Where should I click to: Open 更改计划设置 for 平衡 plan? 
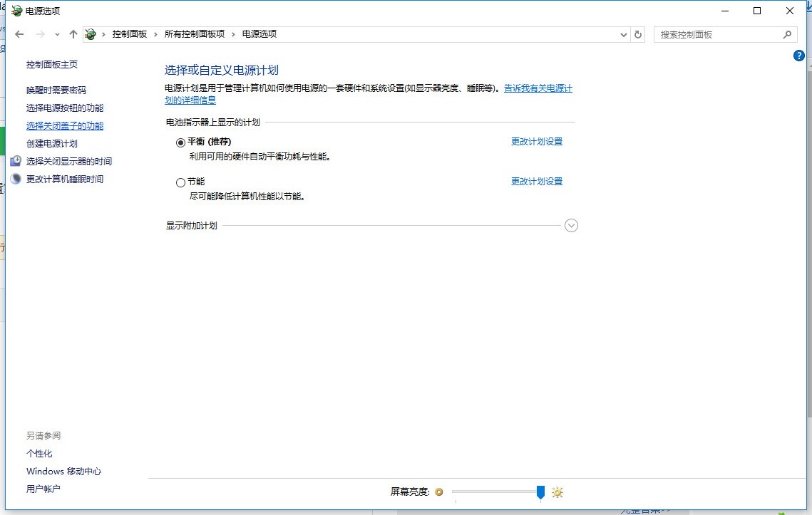click(537, 142)
